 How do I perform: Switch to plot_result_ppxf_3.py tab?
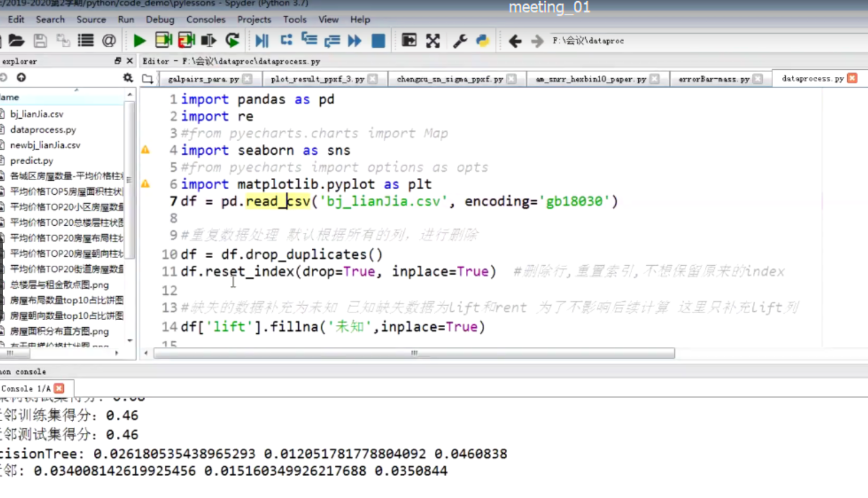(317, 79)
